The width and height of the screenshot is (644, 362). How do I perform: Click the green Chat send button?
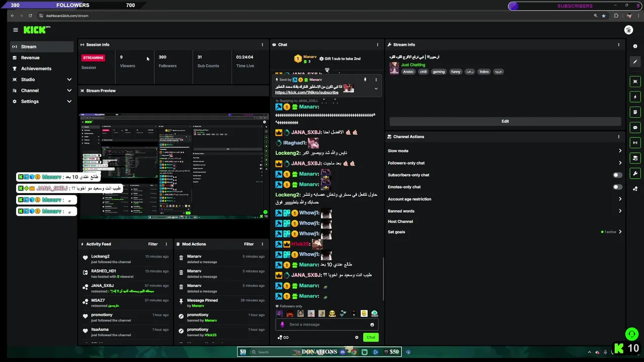[x=371, y=337]
